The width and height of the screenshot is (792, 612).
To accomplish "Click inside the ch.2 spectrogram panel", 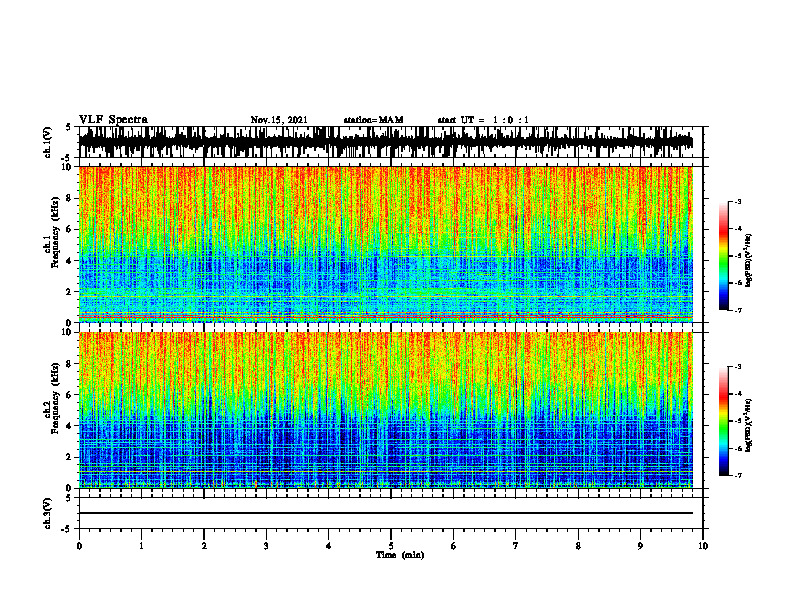I will (x=386, y=410).
